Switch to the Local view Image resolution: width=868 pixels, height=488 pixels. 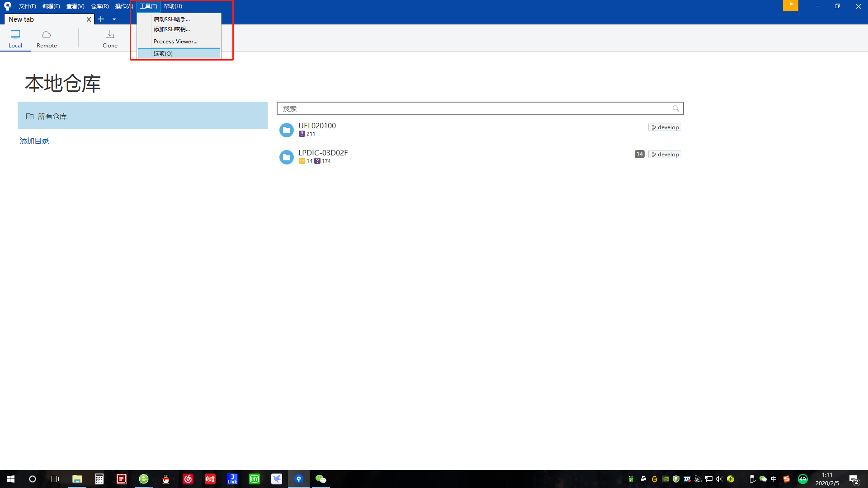point(15,39)
